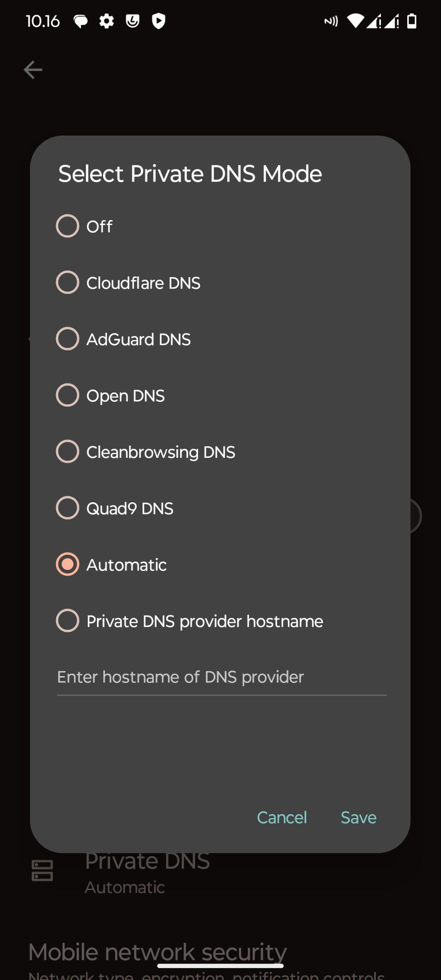This screenshot has width=441, height=980.
Task: Select the Off radio button
Action: [68, 226]
